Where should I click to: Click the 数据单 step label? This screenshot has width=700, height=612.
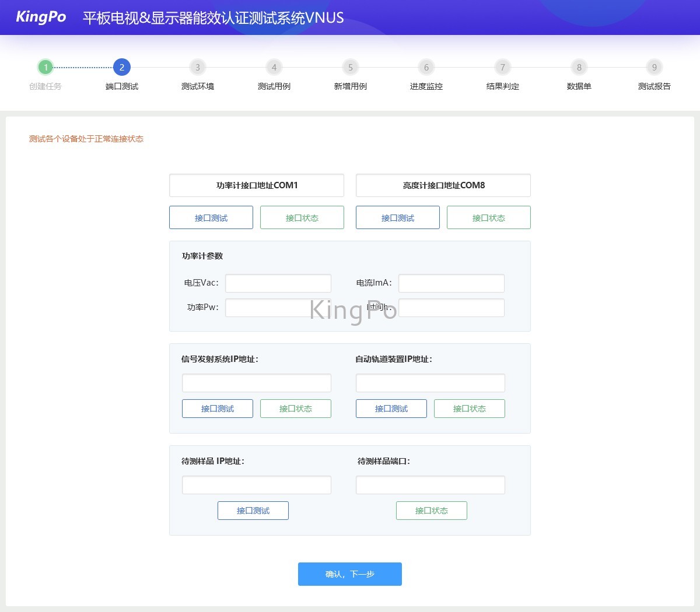click(x=579, y=86)
